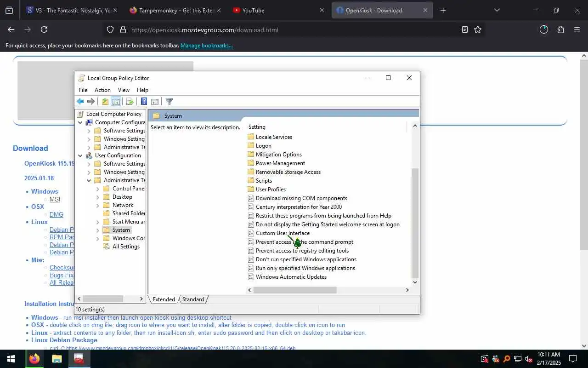Viewport: 588px width, 368px height.
Task: Click the shield tracking protection icon
Action: tap(110, 29)
